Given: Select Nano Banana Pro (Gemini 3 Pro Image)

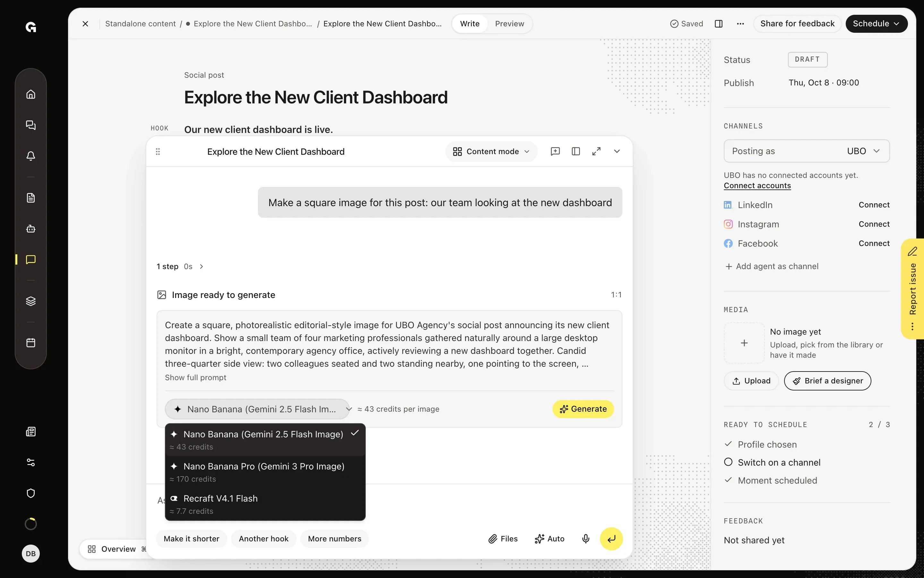Looking at the screenshot, I should (x=265, y=472).
